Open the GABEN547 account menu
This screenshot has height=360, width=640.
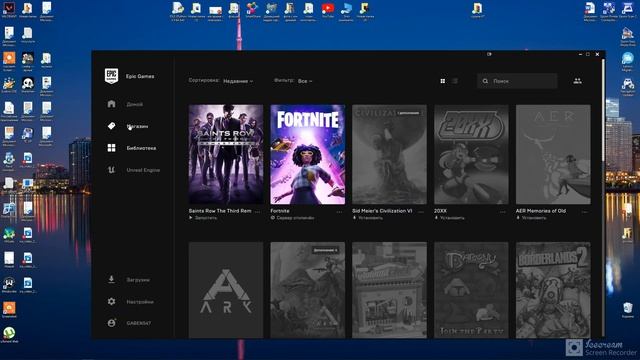[x=129, y=323]
